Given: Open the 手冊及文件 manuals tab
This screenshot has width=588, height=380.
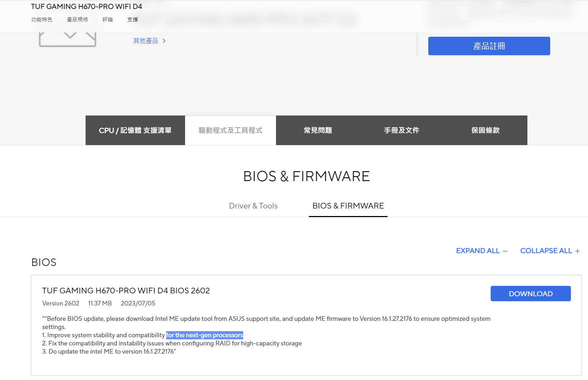Looking at the screenshot, I should click(402, 130).
